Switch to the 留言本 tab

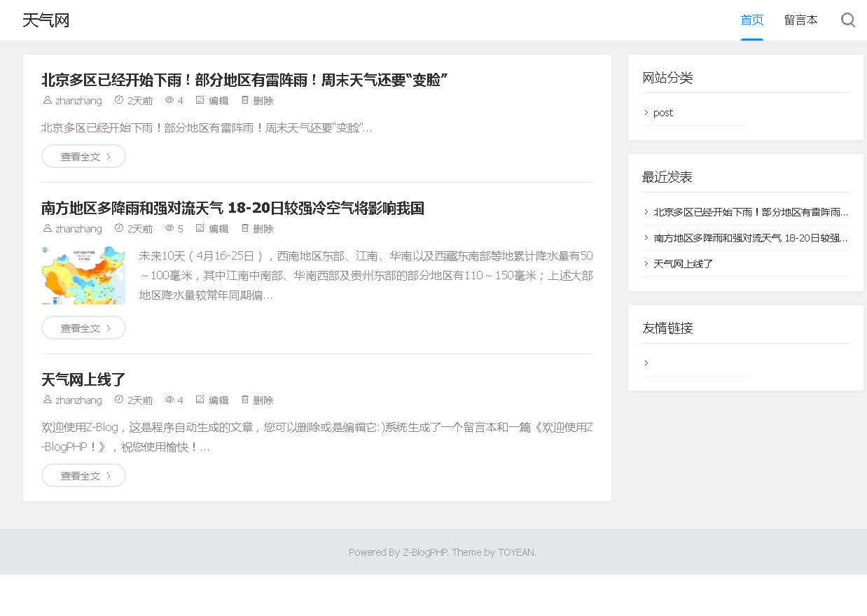801,20
